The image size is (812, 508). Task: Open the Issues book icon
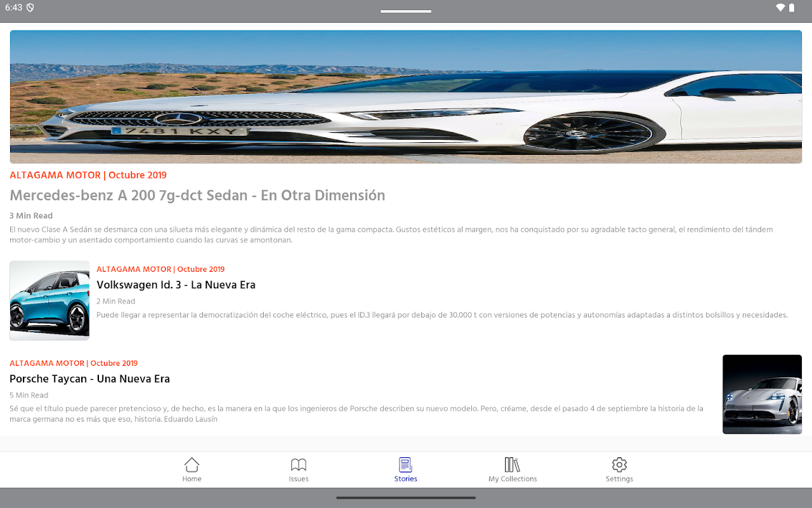tap(299, 464)
